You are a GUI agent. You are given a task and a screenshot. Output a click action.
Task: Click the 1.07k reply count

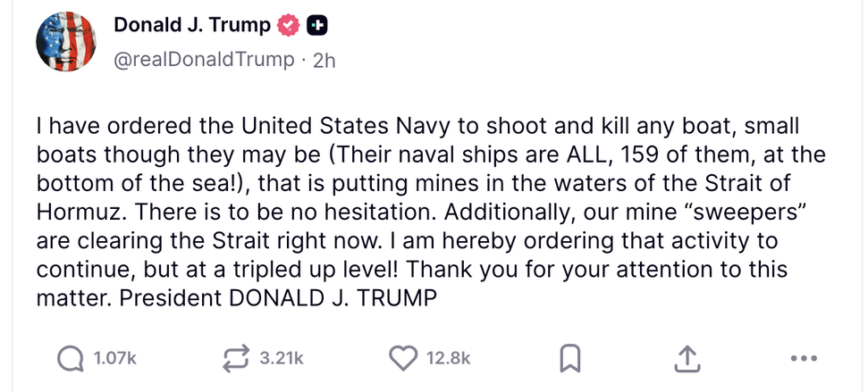[x=114, y=358]
